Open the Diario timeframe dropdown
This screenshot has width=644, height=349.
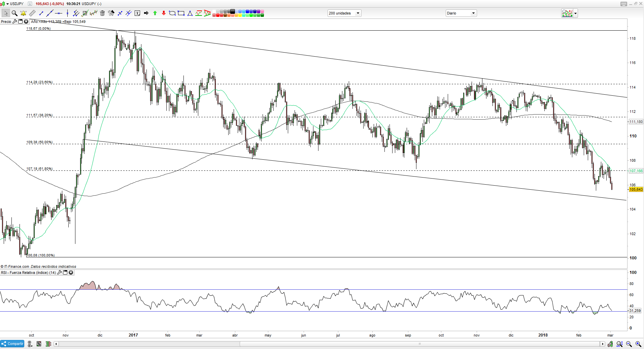(461, 13)
